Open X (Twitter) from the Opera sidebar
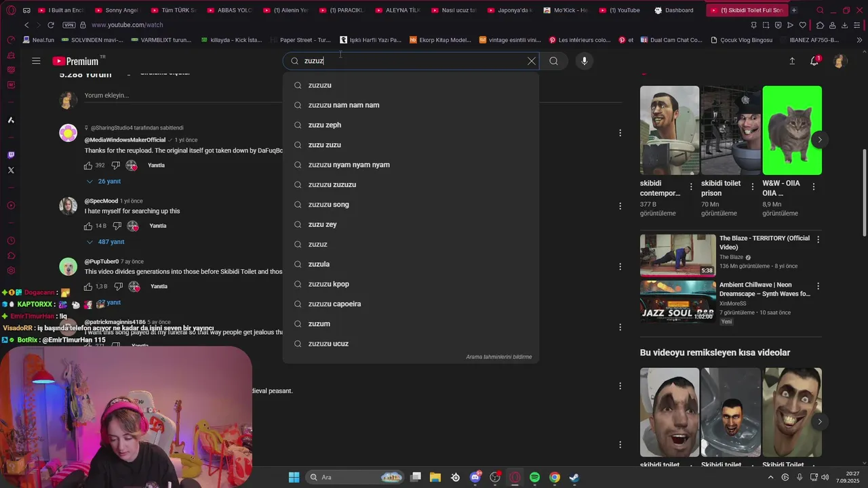Viewport: 868px width, 488px height. (11, 170)
